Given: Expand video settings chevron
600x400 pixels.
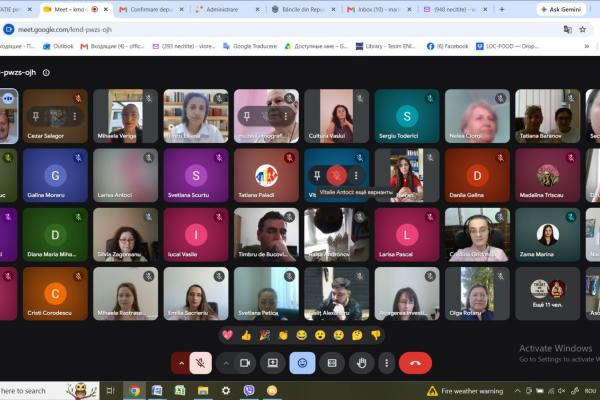Looking at the screenshot, I should (226, 363).
